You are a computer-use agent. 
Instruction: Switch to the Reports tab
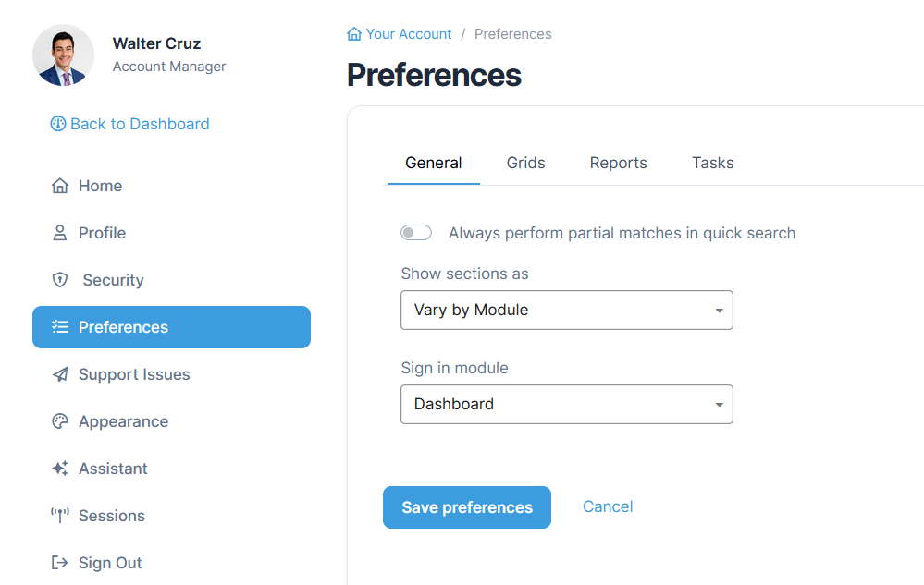coord(618,163)
